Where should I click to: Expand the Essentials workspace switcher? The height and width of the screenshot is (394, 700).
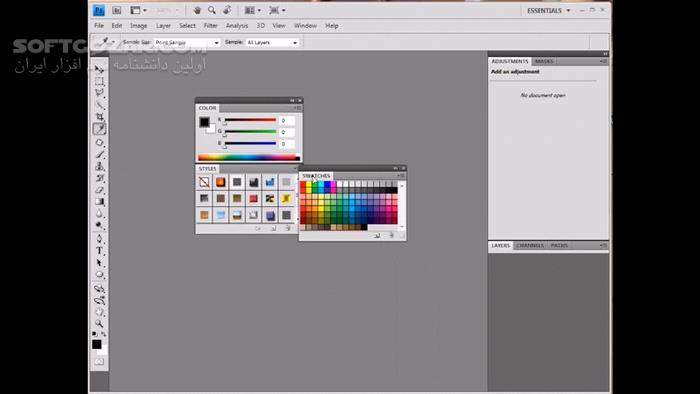(548, 10)
